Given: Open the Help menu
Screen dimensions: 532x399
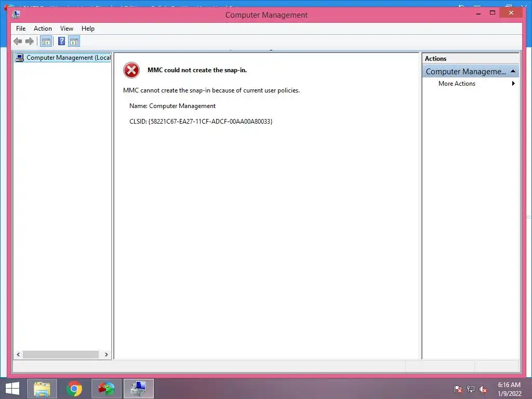Looking at the screenshot, I should pos(88,29).
